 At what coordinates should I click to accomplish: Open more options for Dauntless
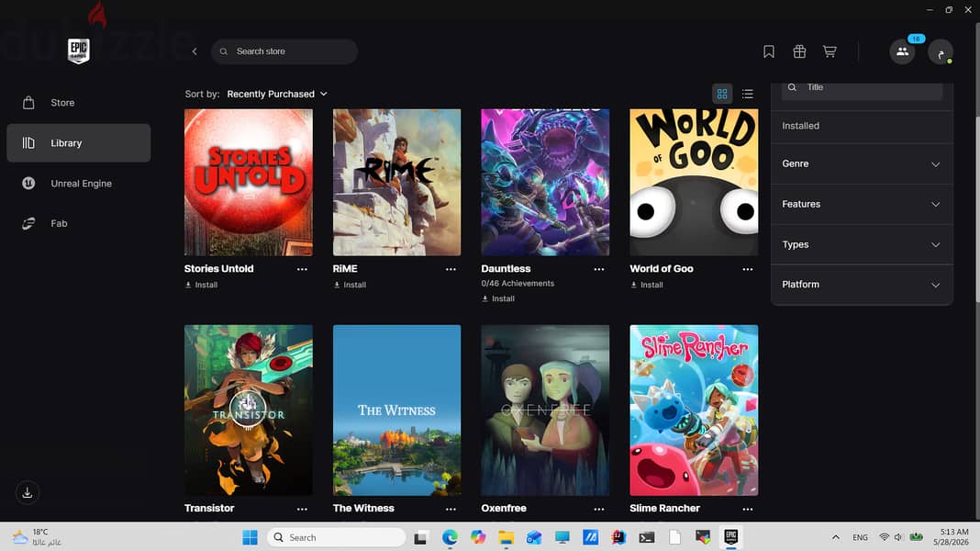(x=599, y=269)
